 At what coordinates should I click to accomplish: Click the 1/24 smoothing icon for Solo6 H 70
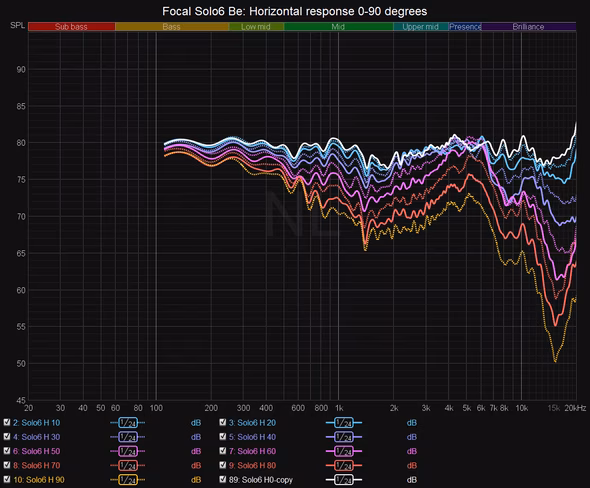[x=128, y=466]
